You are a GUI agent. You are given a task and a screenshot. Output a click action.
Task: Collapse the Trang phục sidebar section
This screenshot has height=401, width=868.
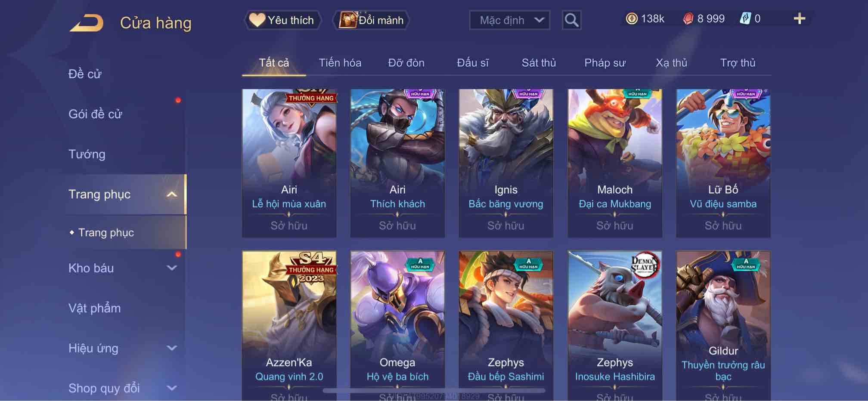coord(171,194)
